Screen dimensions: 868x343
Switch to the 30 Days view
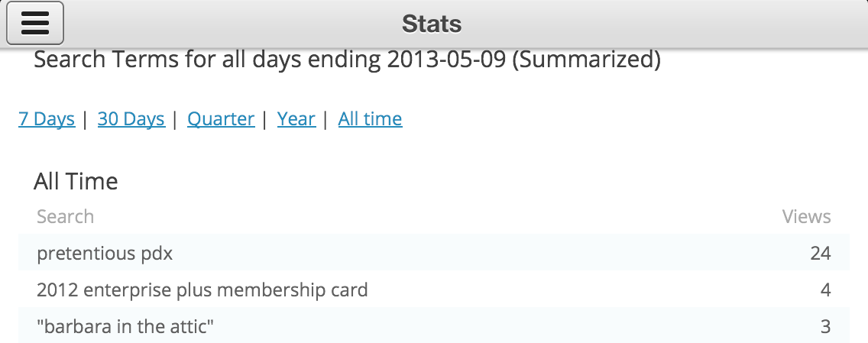(x=131, y=119)
